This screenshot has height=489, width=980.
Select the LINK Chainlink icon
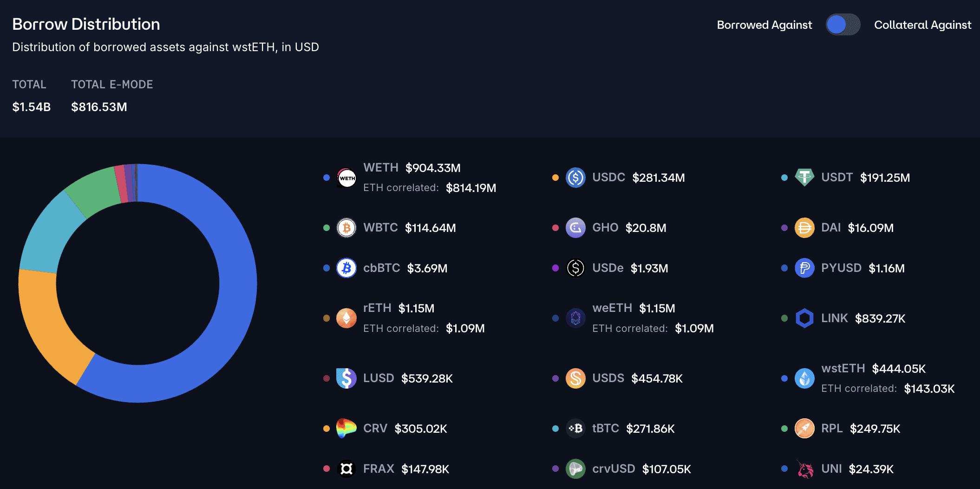point(804,318)
